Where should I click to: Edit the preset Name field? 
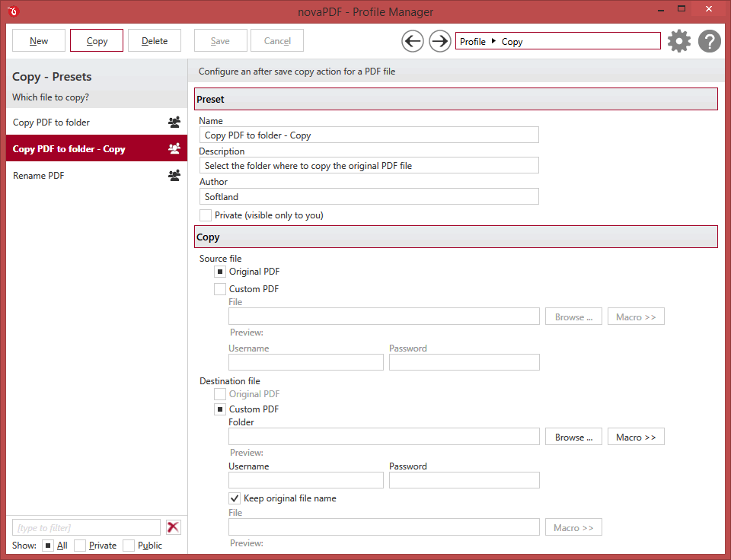[x=369, y=135]
